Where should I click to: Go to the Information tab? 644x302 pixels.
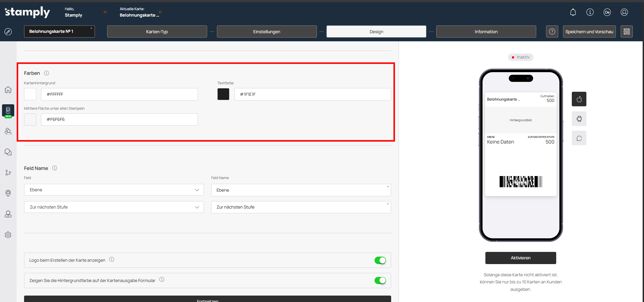click(486, 31)
